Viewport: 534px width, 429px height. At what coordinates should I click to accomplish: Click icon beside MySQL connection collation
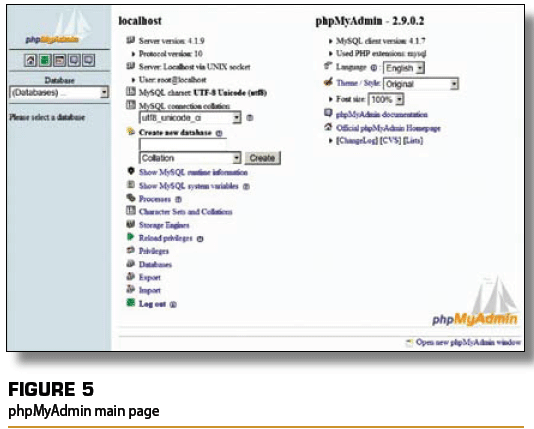pos(130,105)
